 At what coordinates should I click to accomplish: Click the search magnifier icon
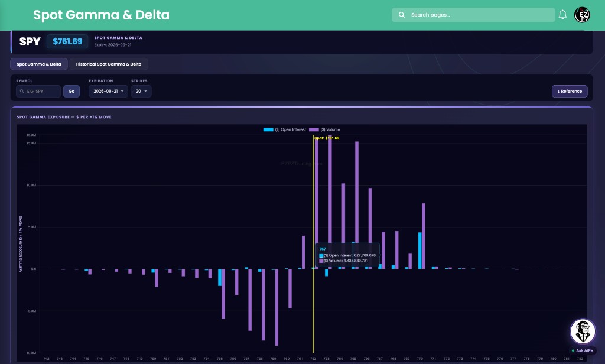coord(402,15)
